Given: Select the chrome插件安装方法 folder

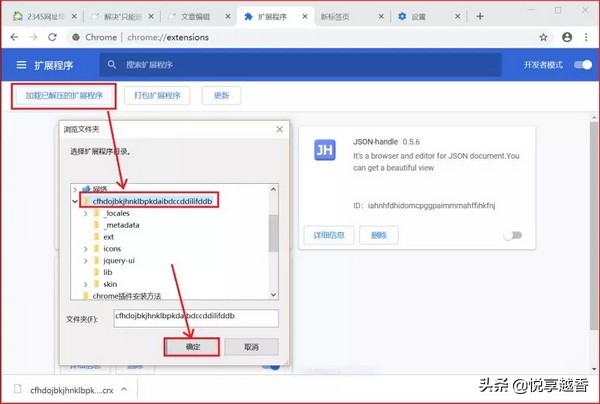Looking at the screenshot, I should pyautogui.click(x=127, y=296).
